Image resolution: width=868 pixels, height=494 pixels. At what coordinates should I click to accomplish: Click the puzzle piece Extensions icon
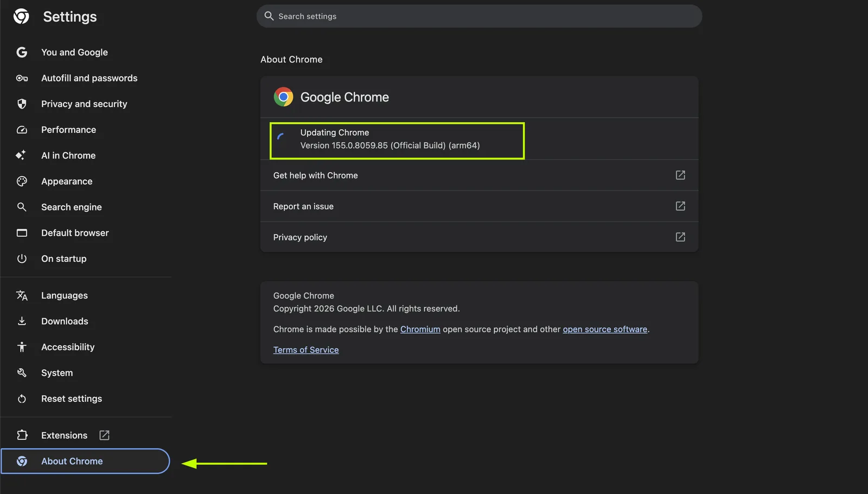pyautogui.click(x=22, y=435)
